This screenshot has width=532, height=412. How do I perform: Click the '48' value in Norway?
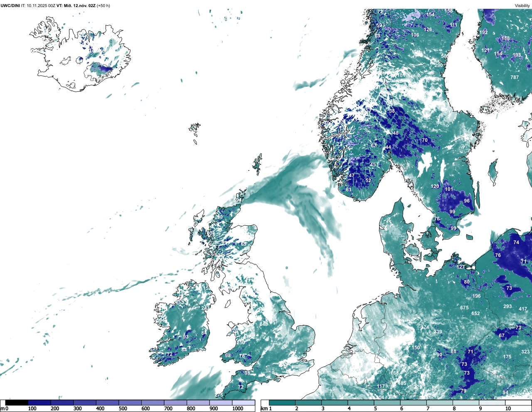(396, 133)
